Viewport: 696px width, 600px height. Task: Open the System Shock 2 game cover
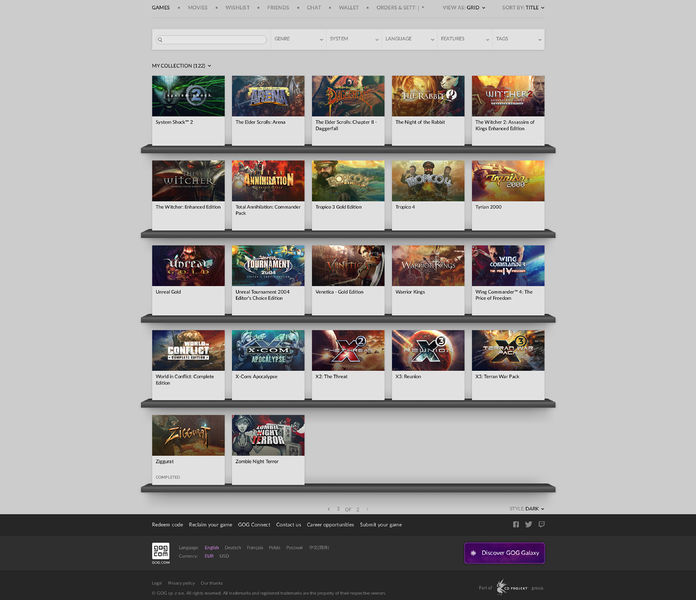coord(188,96)
